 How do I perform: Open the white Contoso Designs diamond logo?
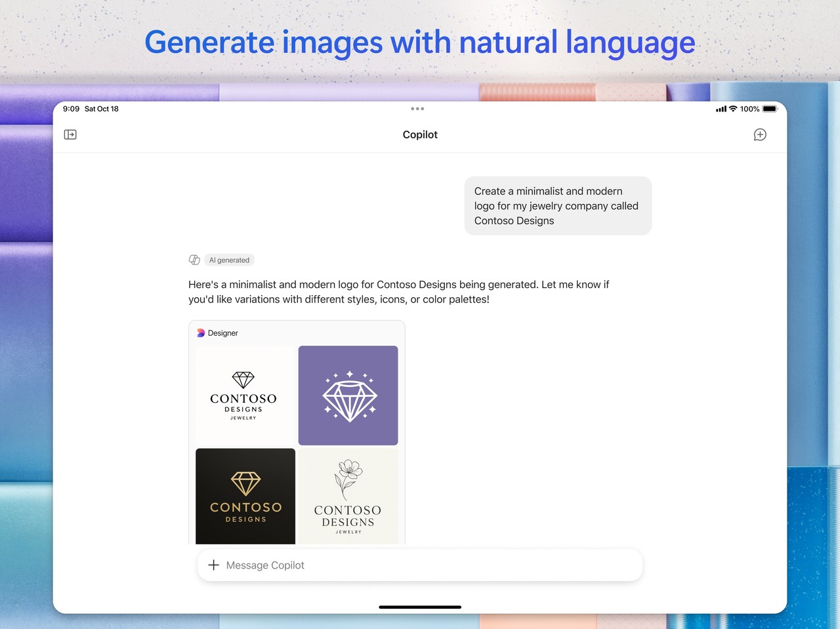pos(245,396)
